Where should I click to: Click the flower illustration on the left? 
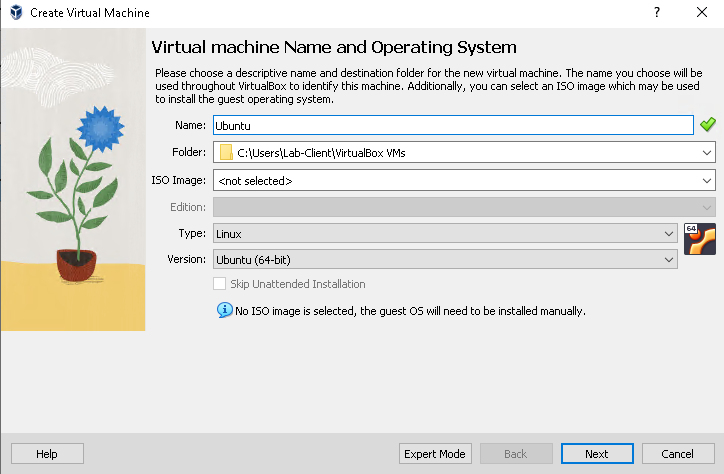(x=73, y=180)
